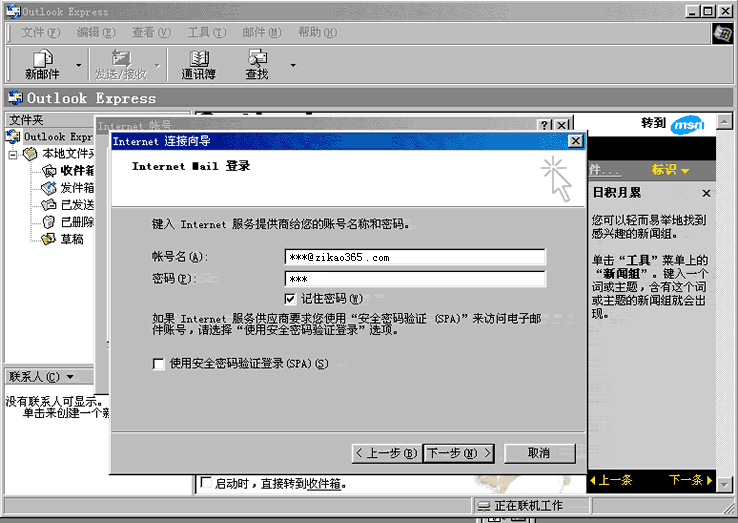Click the msn logo link
This screenshot has width=738, height=523.
pos(688,125)
